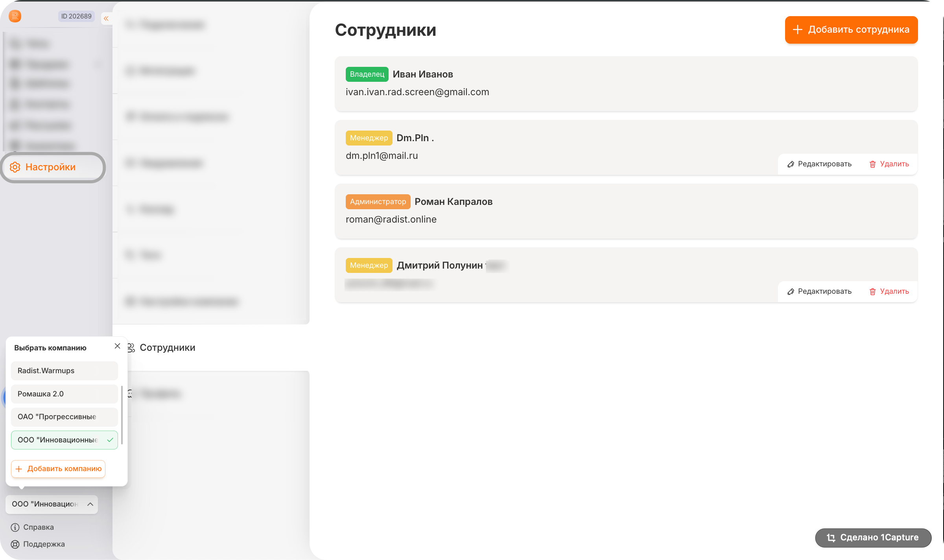Click email roman@radist.online
Image resolution: width=944 pixels, height=560 pixels.
pos(391,219)
